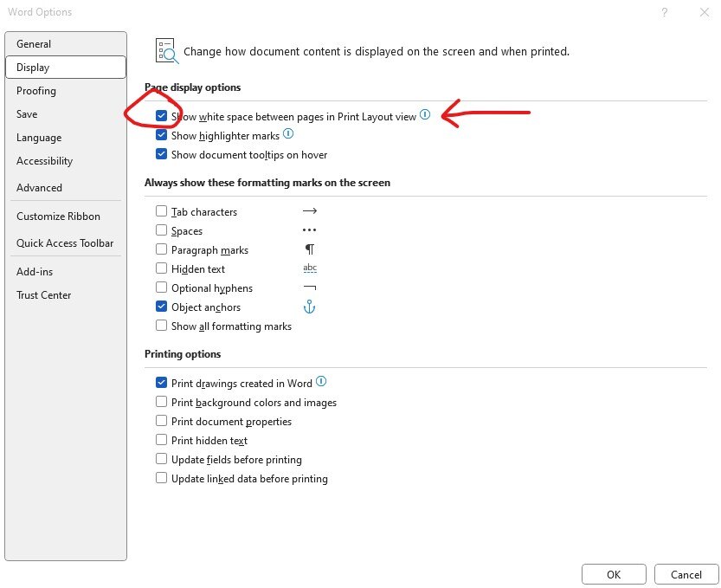The height and width of the screenshot is (588, 721).
Task: Open the General options category
Action: tap(65, 43)
